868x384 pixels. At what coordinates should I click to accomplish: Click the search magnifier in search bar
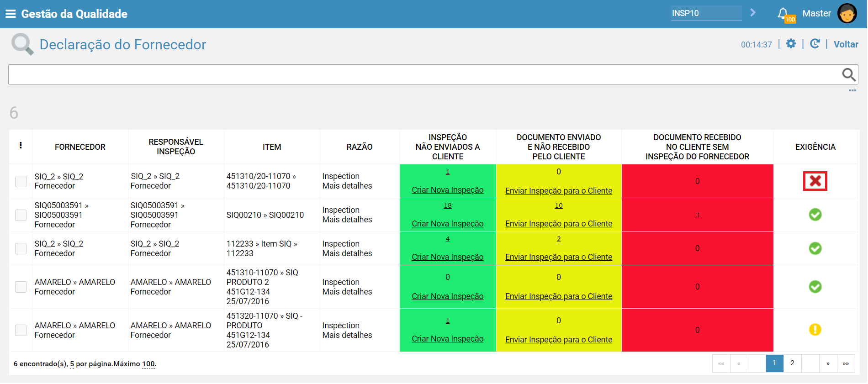tap(848, 74)
